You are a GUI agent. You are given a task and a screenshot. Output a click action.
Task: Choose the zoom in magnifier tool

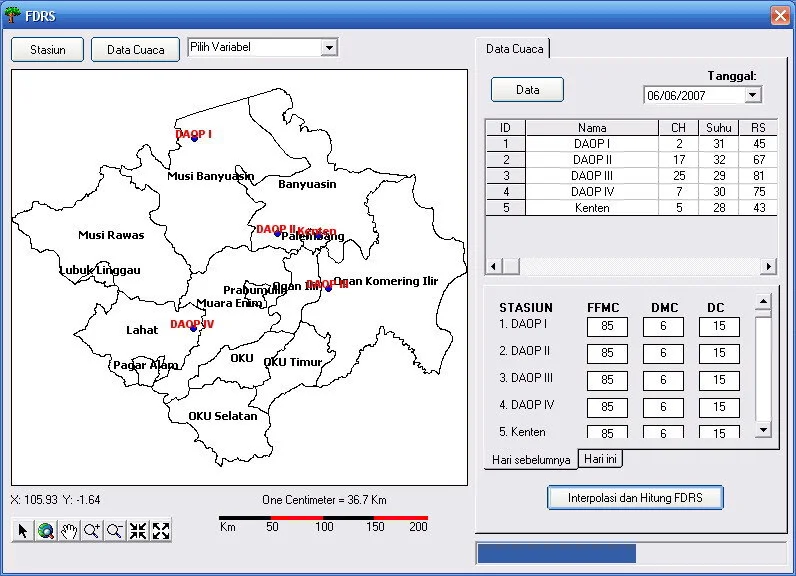pyautogui.click(x=92, y=531)
